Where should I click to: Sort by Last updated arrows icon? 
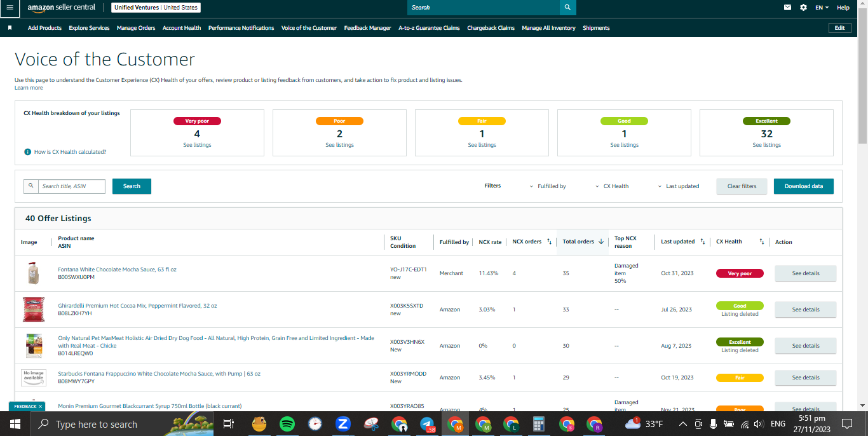(x=702, y=242)
